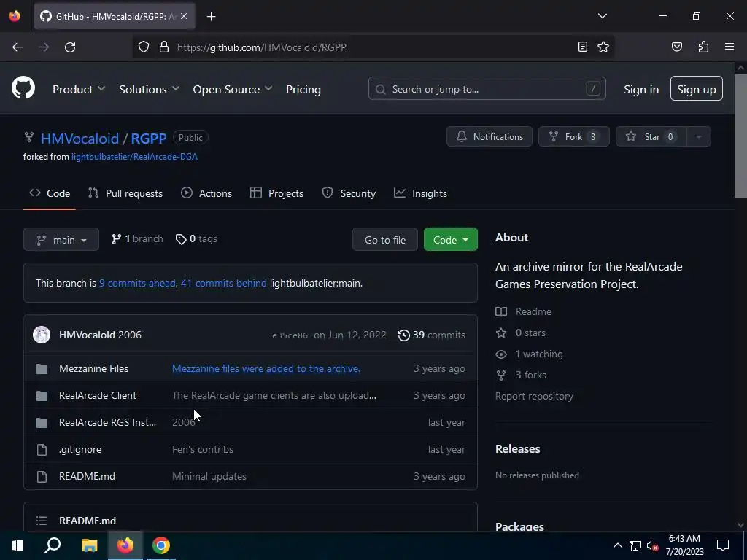Screen dimensions: 747x560
Task: Expand the Open Source menu
Action: tap(233, 89)
